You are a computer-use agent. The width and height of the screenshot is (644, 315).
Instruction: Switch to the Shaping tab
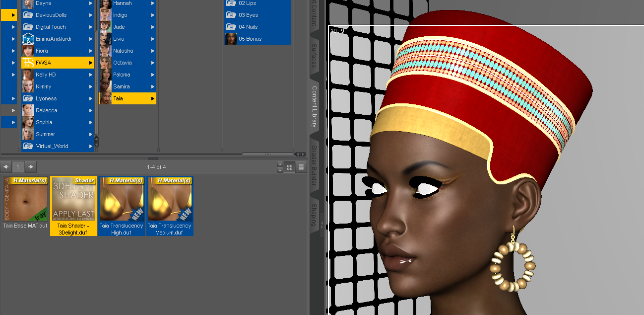314,215
